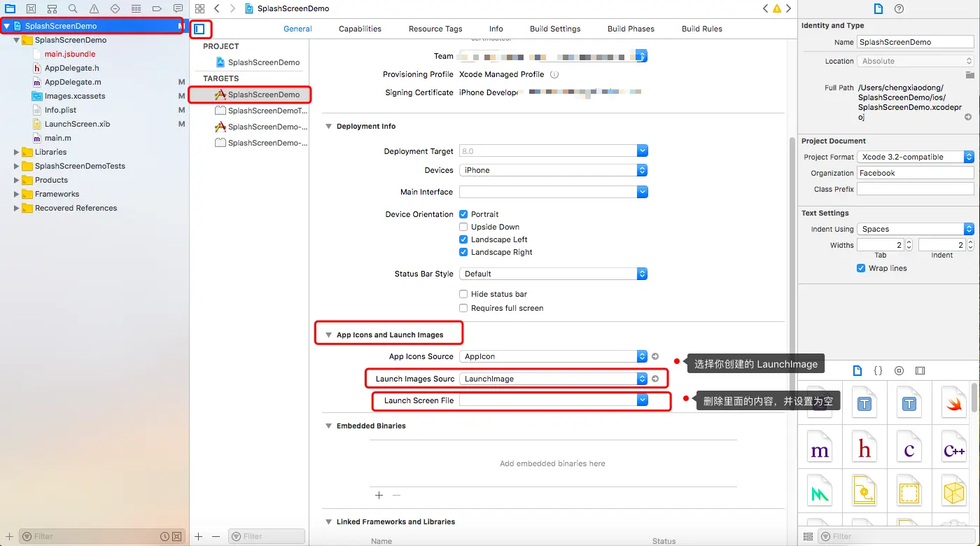Collapse the Deployment Info section
This screenshot has width=980, height=546.
[328, 126]
